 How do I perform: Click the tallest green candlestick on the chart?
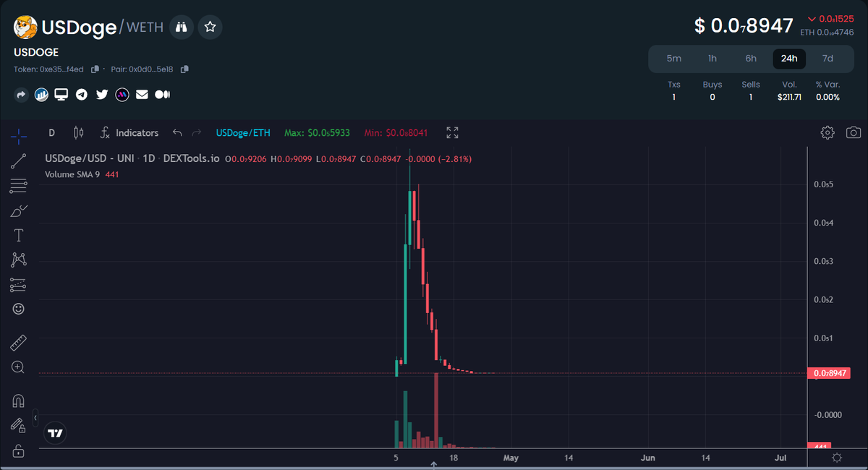pyautogui.click(x=405, y=304)
